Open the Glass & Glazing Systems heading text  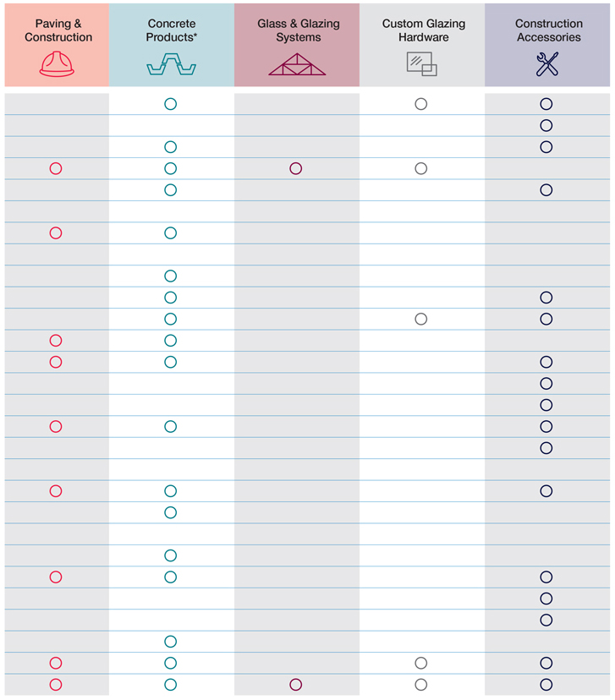pyautogui.click(x=298, y=30)
